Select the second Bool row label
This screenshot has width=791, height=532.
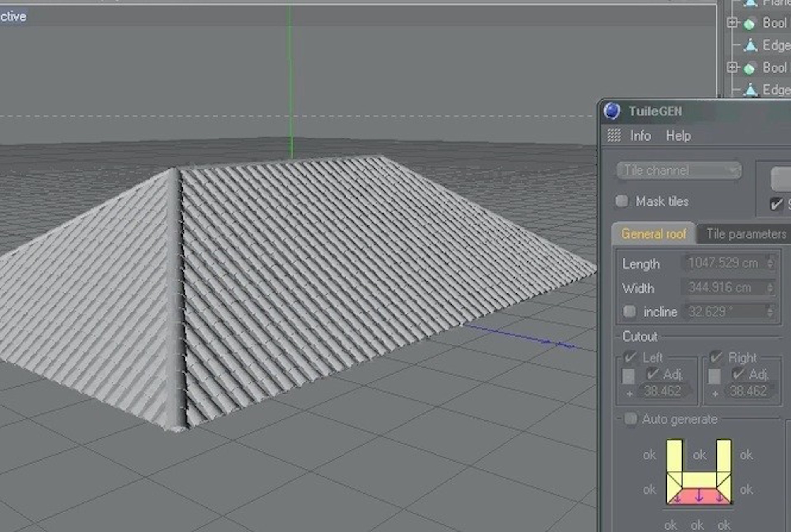(775, 68)
